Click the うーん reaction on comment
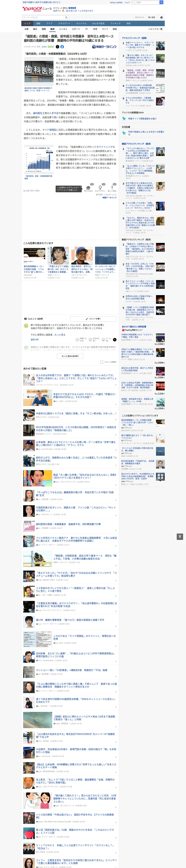The height and width of the screenshot is (868, 186). pyautogui.click(x=103, y=340)
